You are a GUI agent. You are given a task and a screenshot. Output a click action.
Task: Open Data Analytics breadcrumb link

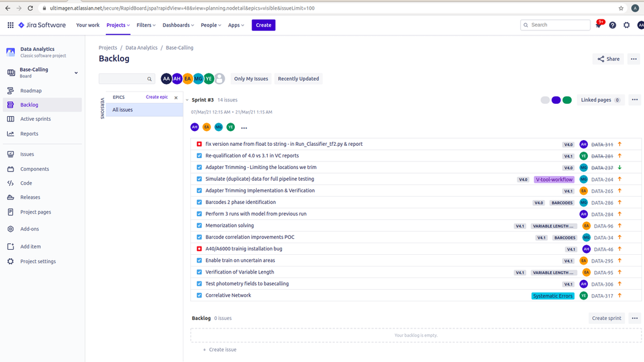click(x=141, y=48)
